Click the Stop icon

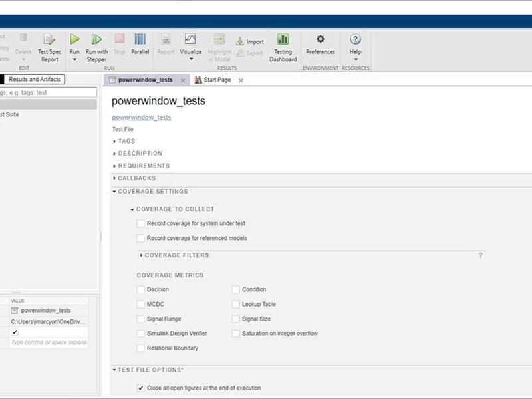pos(120,39)
